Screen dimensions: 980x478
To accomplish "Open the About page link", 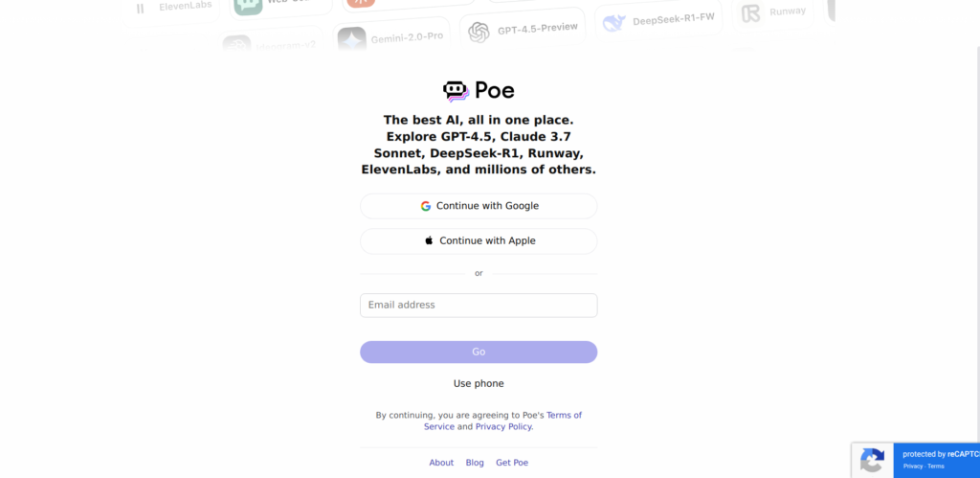I will pyautogui.click(x=441, y=463).
